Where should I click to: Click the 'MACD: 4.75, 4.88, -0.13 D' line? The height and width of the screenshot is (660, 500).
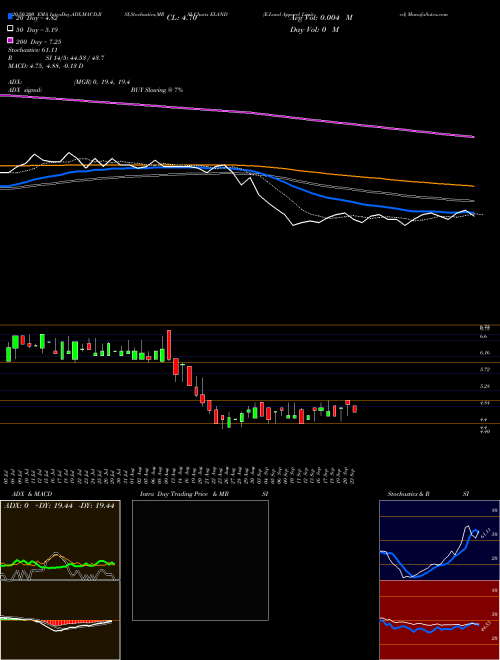click(x=45, y=66)
